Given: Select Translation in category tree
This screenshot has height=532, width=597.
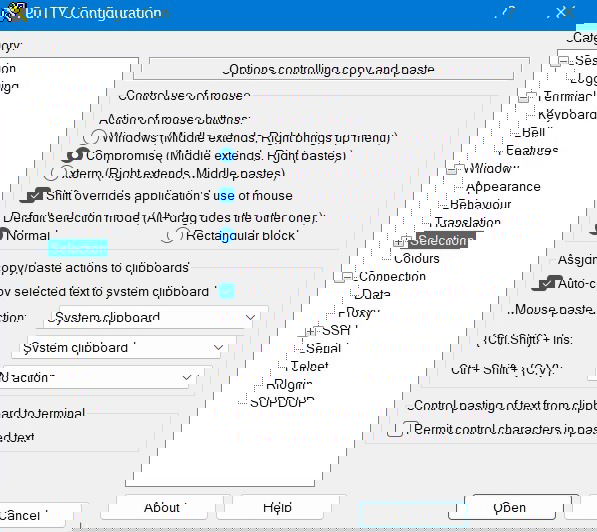Looking at the screenshot, I should [x=468, y=222].
